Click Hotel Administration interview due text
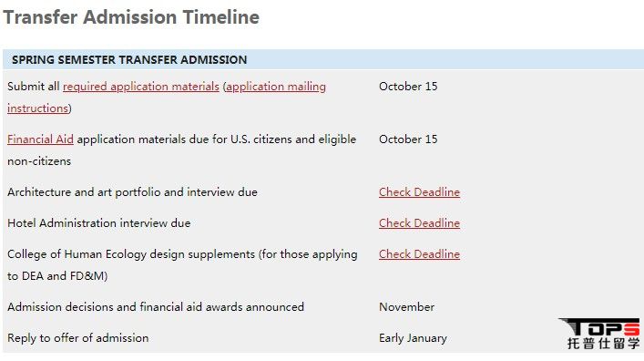Viewport: 644px width, 361px height. coord(99,223)
